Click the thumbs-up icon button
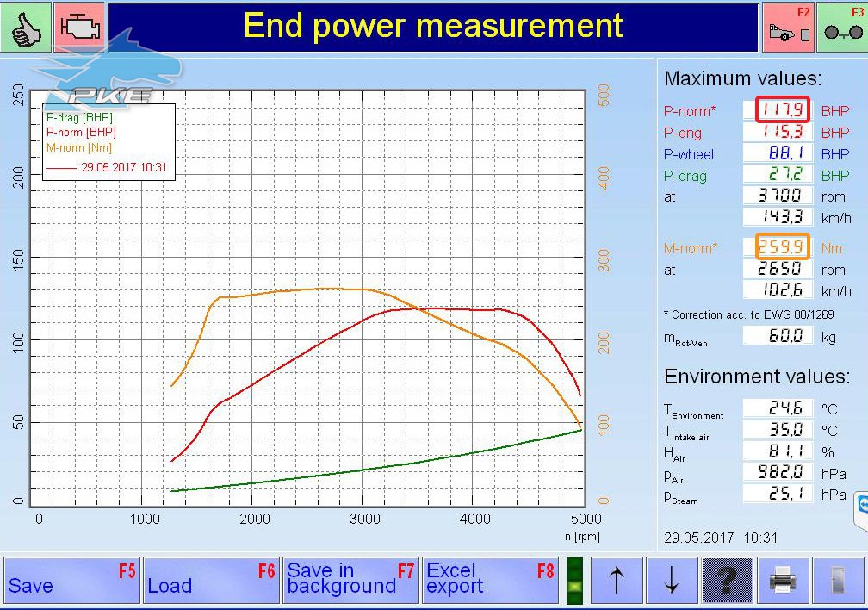This screenshot has width=868, height=610. 26,28
